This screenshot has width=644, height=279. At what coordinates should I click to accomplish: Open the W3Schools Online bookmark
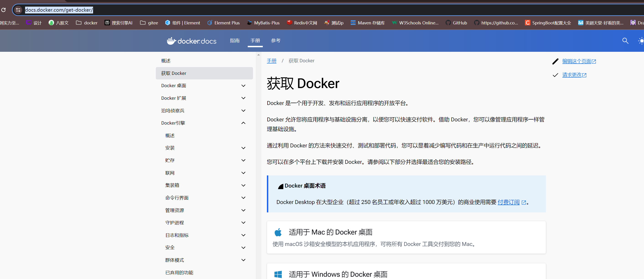415,23
